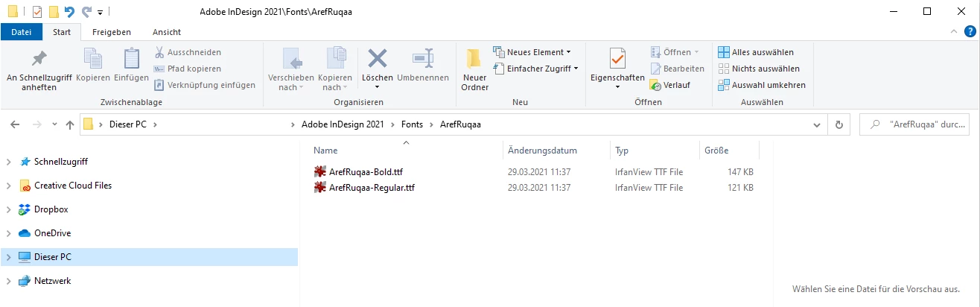The width and height of the screenshot is (980, 307).
Task: Click the Eigenschaften checkmark icon
Action: point(617,59)
